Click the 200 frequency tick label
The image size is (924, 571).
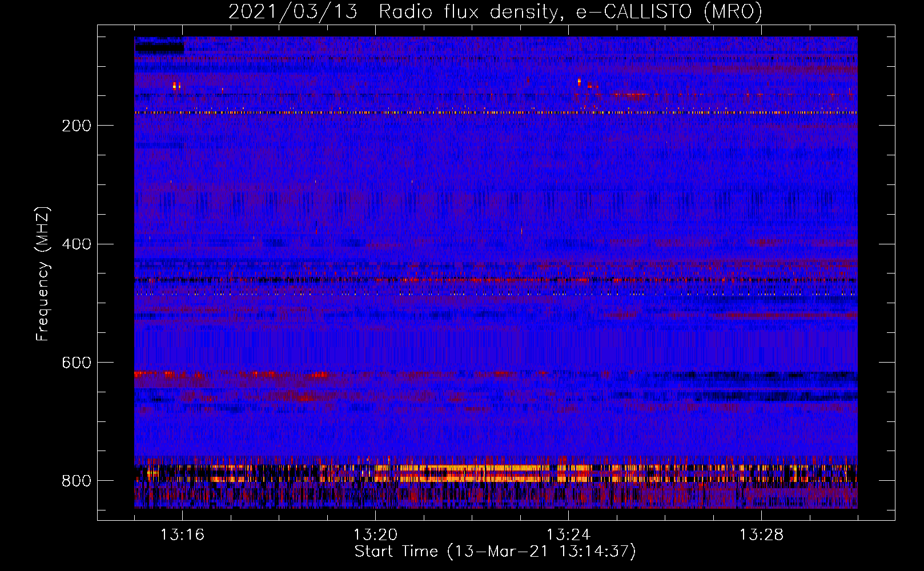pyautogui.click(x=77, y=126)
